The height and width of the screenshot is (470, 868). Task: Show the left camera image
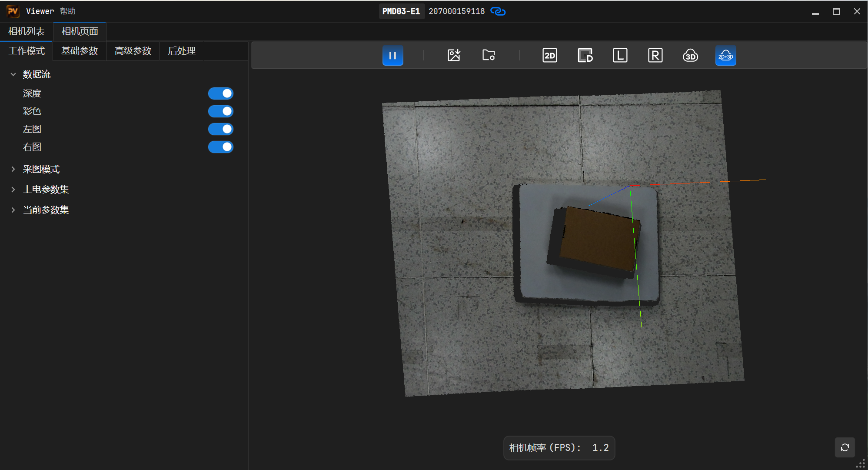(620, 56)
